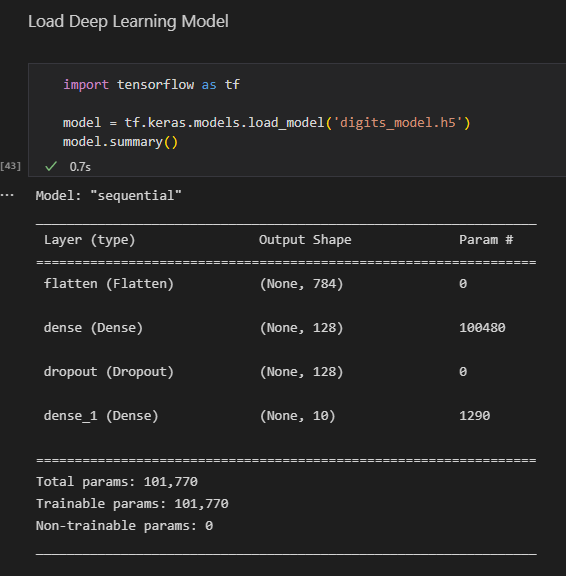566x576 pixels.
Task: Click the 0.7s execution time
Action: pos(80,167)
